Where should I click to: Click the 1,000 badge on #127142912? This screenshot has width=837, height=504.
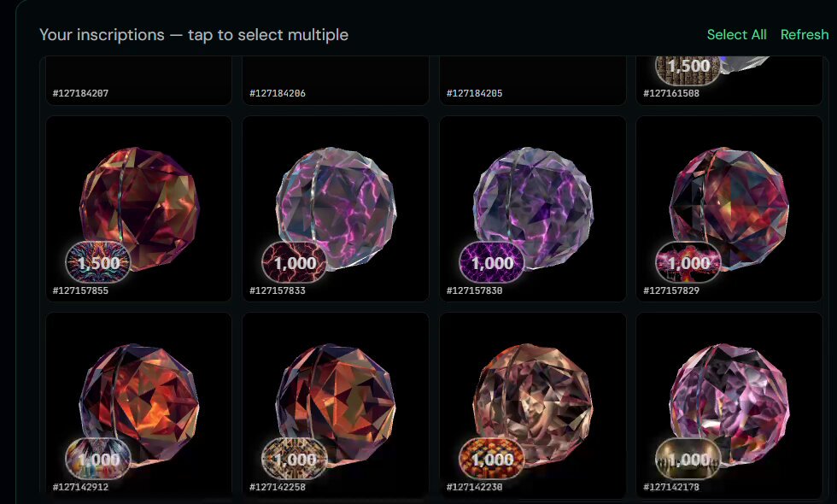pos(98,459)
